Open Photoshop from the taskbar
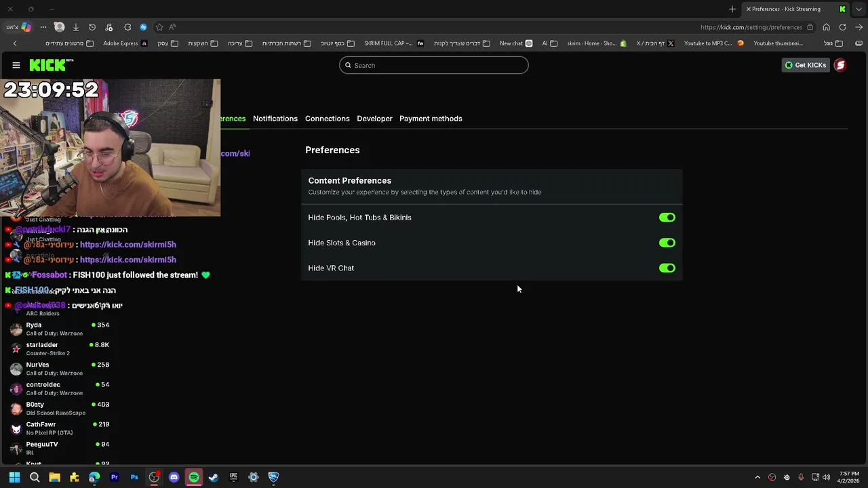The width and height of the screenshot is (868, 488). [x=134, y=477]
